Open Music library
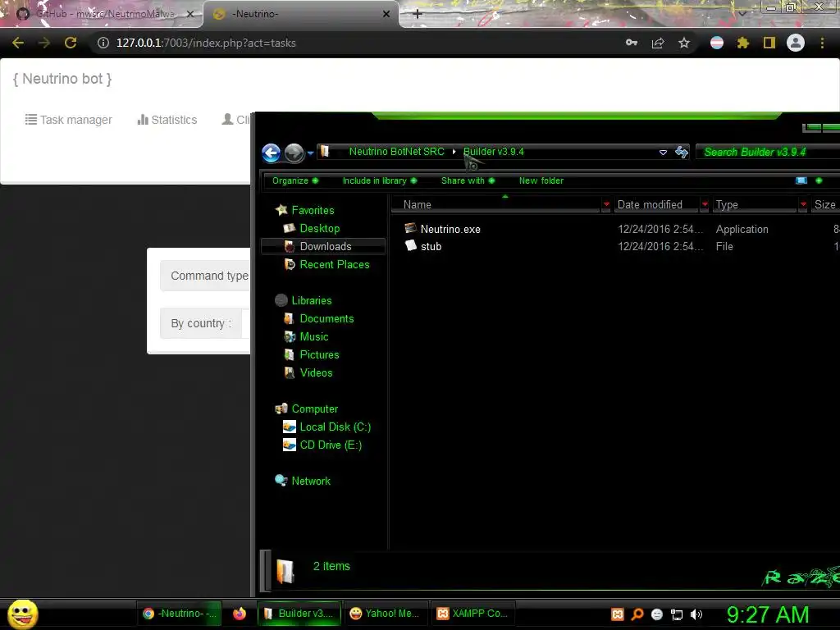Viewport: 840px width, 630px height. pos(314,336)
